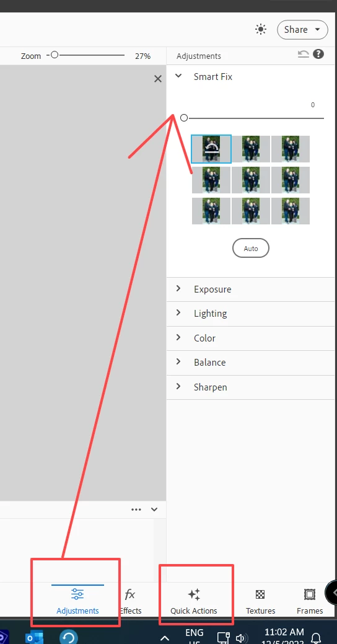Switch to the Quick Actions tab
This screenshot has height=644, width=337.
[x=194, y=601]
